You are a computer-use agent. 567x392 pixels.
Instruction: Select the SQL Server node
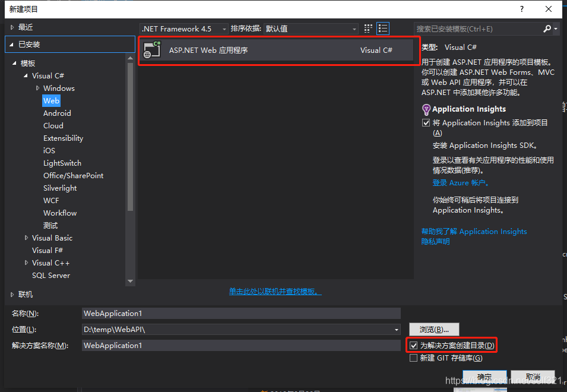51,275
